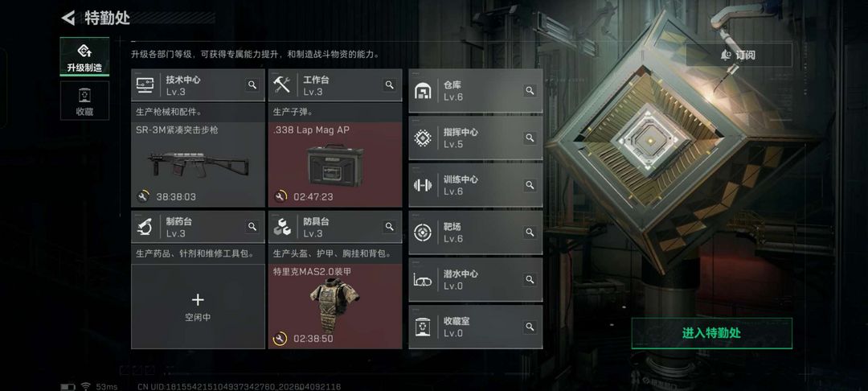Click magnifier icon on 工作台 panel
This screenshot has height=391, width=868.
pyautogui.click(x=390, y=84)
